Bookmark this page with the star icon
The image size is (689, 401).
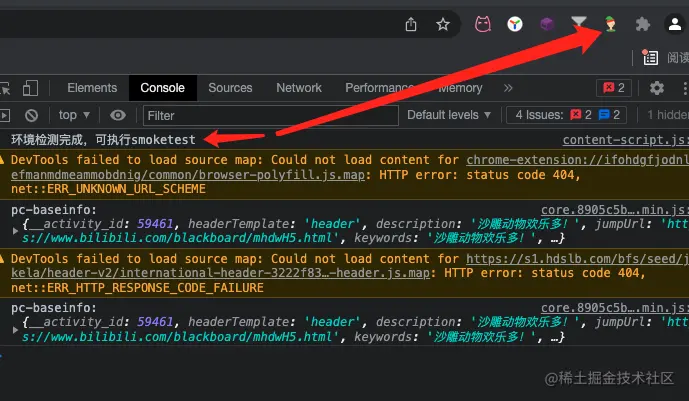(x=442, y=24)
